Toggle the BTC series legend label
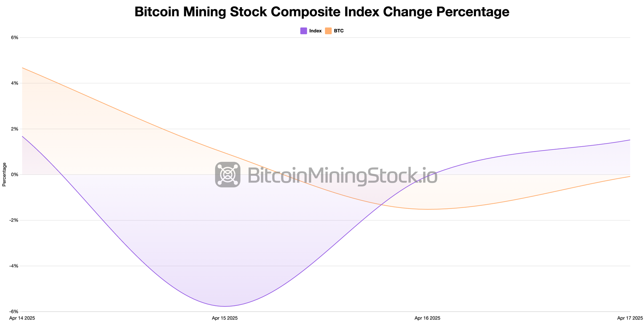The width and height of the screenshot is (644, 322). tap(339, 31)
